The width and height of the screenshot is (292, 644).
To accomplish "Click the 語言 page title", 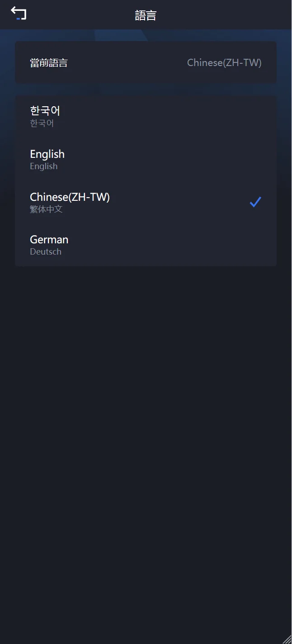I will [x=146, y=15].
